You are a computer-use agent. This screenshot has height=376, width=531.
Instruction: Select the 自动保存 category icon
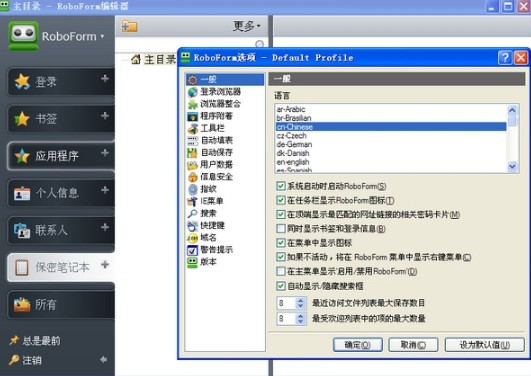tap(192, 153)
